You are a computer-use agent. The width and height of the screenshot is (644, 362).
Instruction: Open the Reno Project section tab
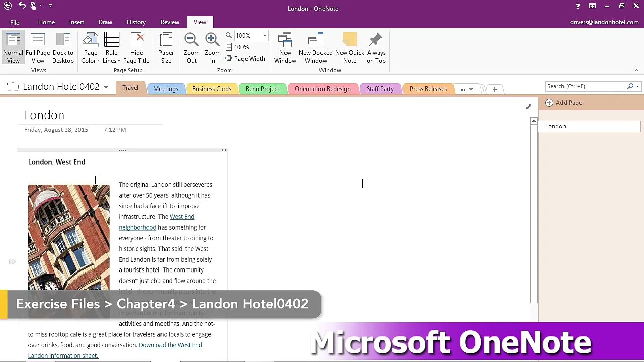point(262,89)
